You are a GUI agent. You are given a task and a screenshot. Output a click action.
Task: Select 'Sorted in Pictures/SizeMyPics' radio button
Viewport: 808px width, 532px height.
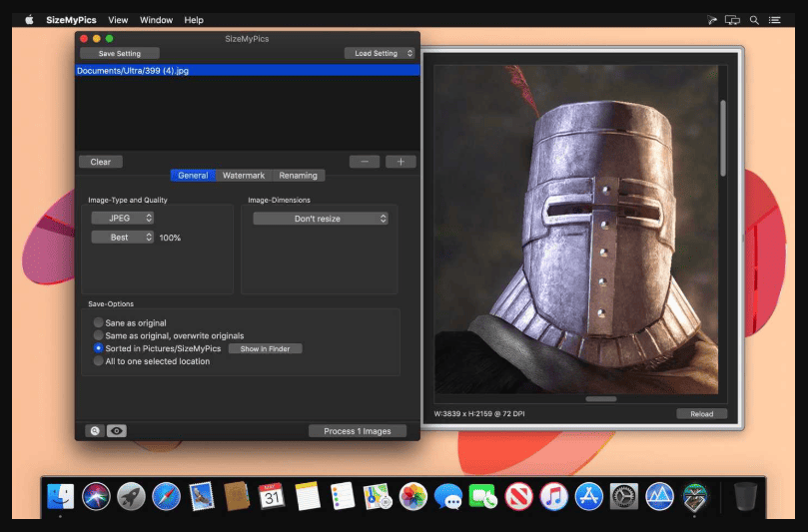[x=99, y=348]
